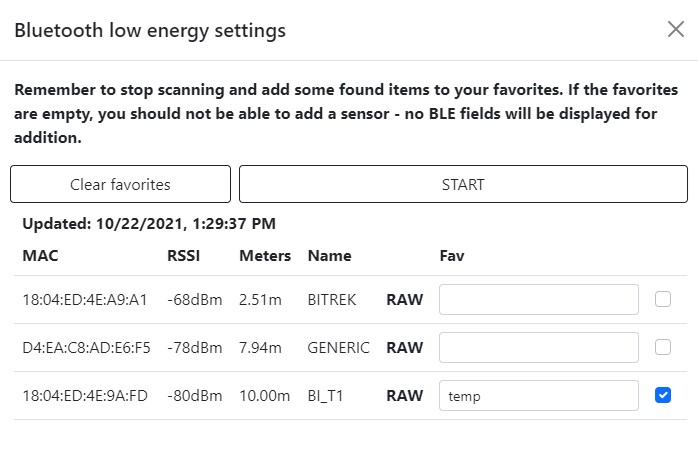Enable the favorite checkbox for BITREK
The height and width of the screenshot is (451, 698).
click(x=662, y=300)
